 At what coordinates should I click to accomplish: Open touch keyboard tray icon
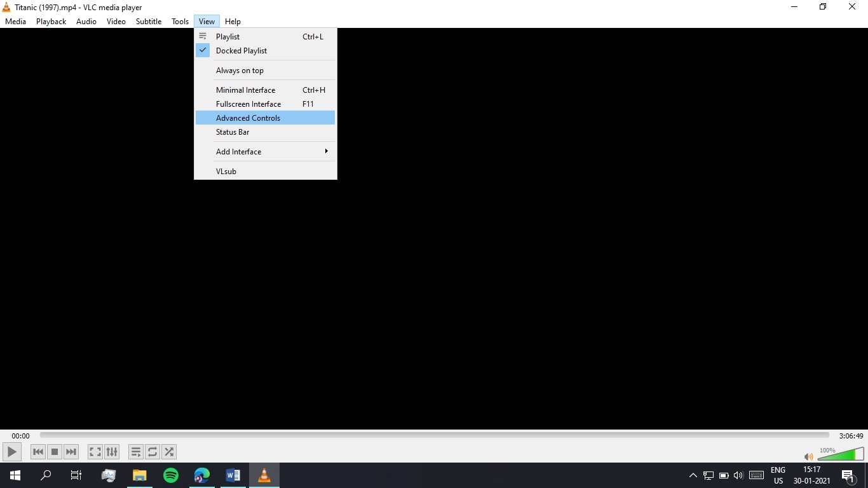coord(756,475)
